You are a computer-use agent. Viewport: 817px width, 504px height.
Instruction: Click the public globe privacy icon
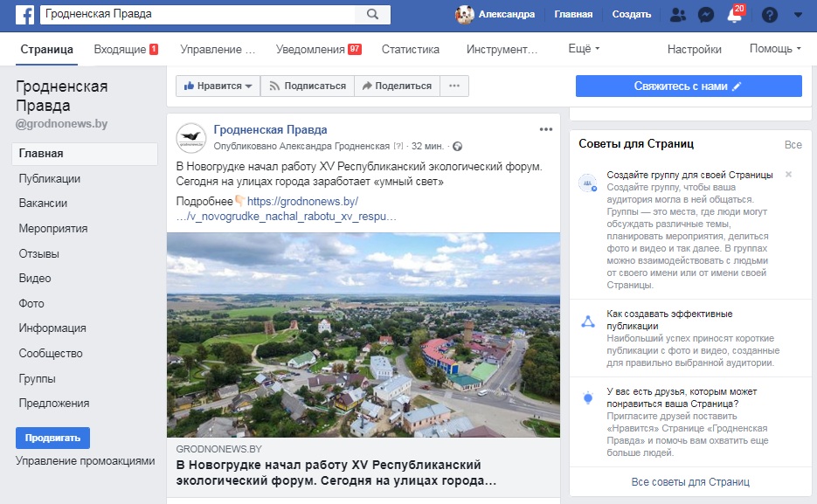coord(458,146)
